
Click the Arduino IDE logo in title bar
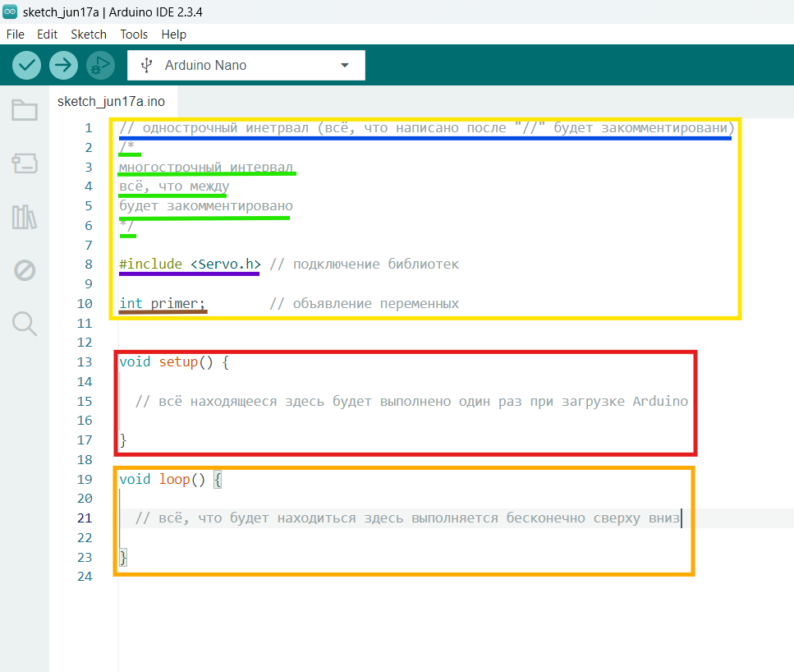coord(10,12)
